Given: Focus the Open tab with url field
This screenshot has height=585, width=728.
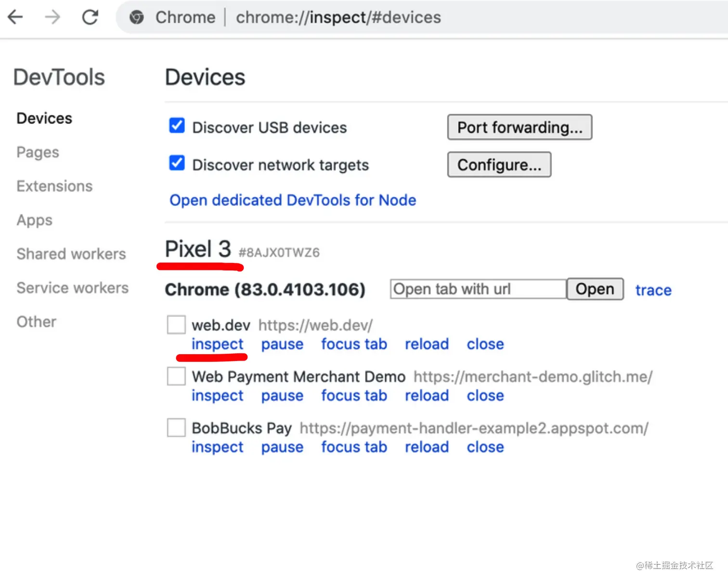Looking at the screenshot, I should point(478,289).
